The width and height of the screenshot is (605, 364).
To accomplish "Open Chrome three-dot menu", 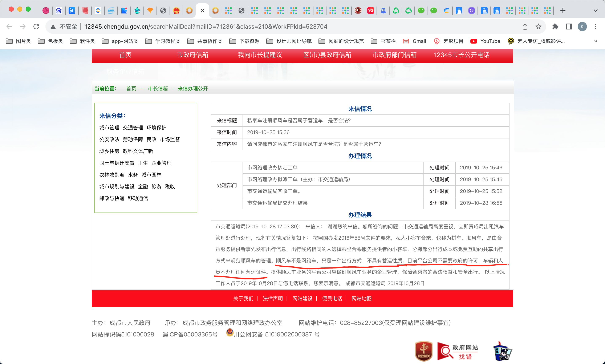I will [x=596, y=27].
